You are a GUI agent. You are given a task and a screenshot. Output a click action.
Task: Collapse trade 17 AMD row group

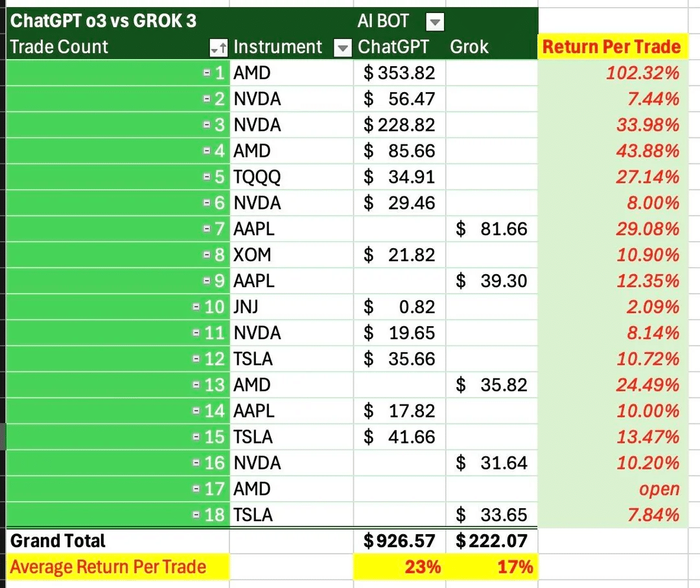pyautogui.click(x=197, y=489)
